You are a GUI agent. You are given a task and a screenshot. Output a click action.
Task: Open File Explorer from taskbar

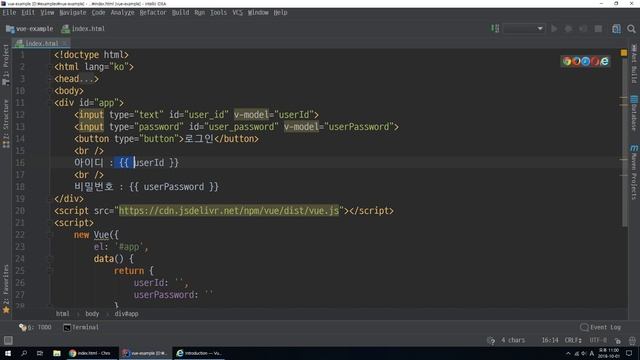tap(57, 353)
